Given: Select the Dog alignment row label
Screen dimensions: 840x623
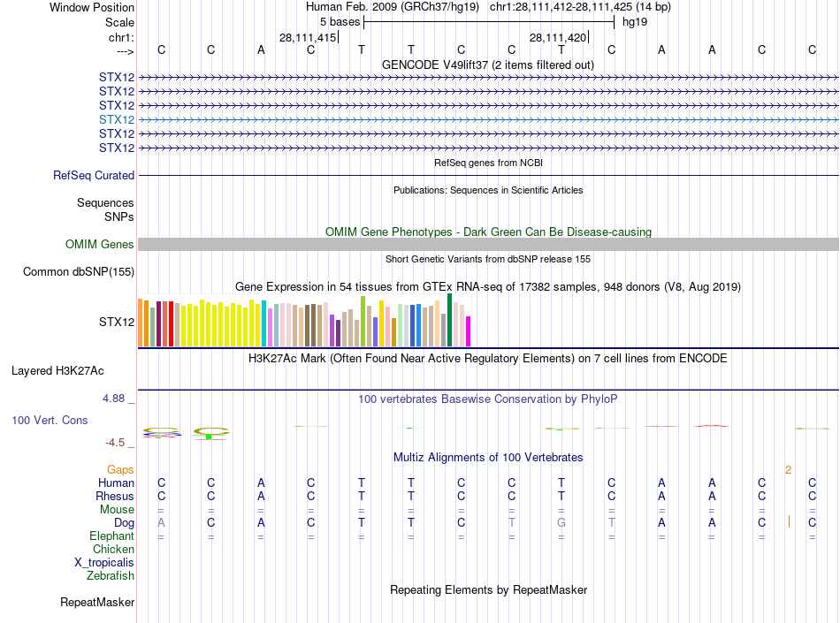Looking at the screenshot, I should [x=124, y=522].
